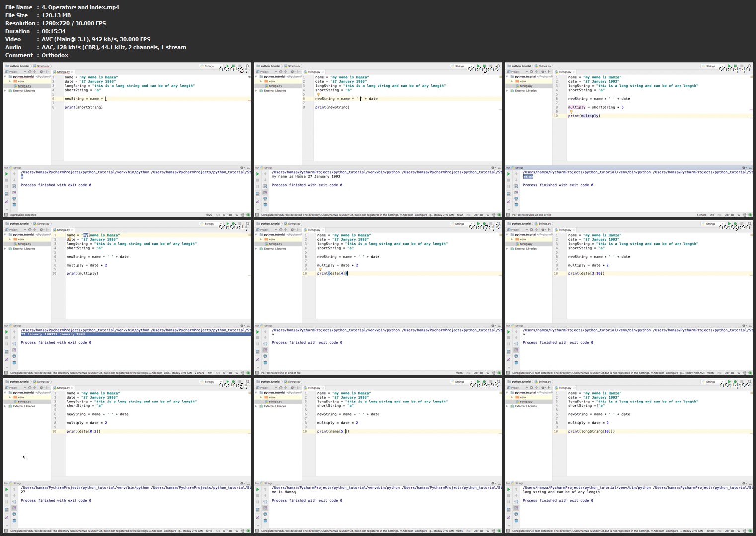Open the thumbnail stamped 00:10:54

click(x=127, y=456)
